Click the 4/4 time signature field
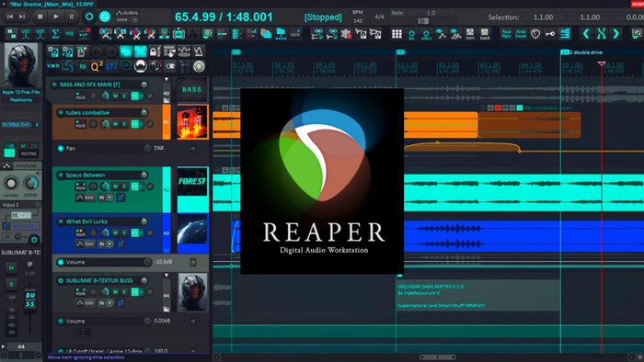This screenshot has width=644, height=362. point(379,17)
